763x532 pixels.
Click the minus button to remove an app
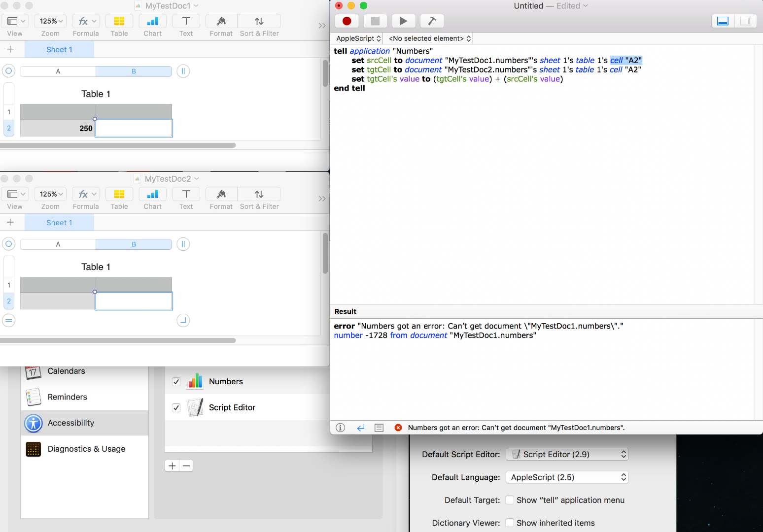186,465
